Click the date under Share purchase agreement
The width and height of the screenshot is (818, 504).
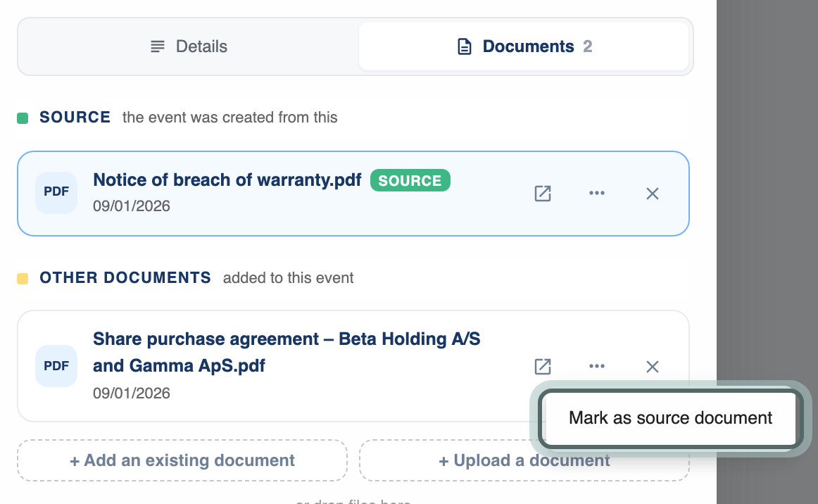point(132,393)
